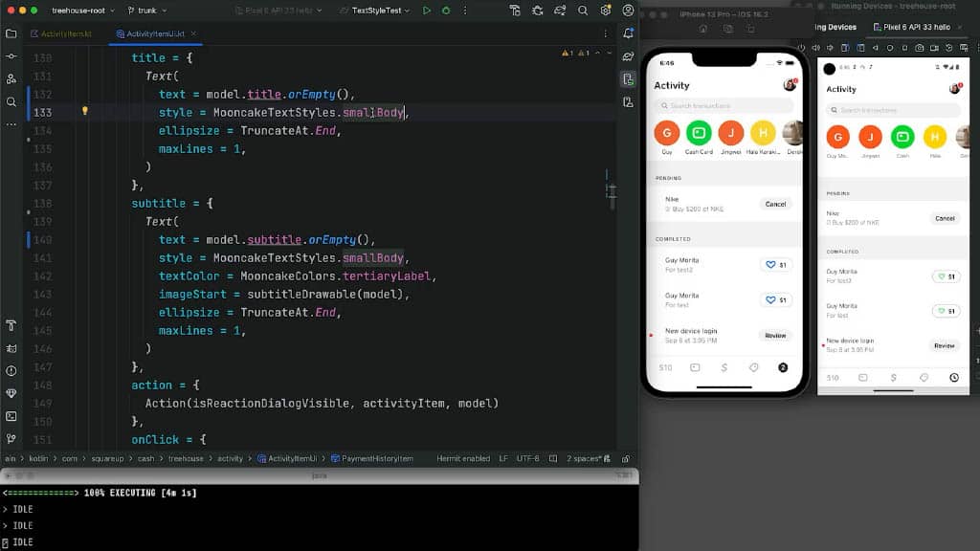The width and height of the screenshot is (980, 551).
Task: Open more run actions menu
Action: tap(465, 11)
